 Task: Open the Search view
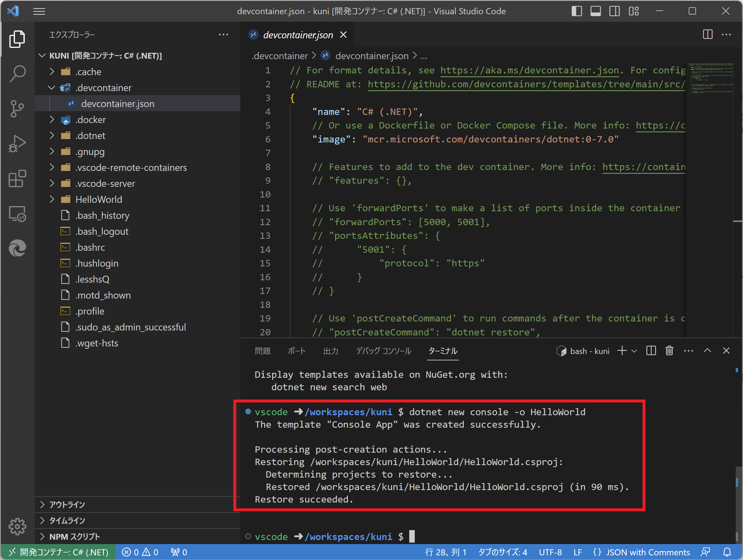17,74
